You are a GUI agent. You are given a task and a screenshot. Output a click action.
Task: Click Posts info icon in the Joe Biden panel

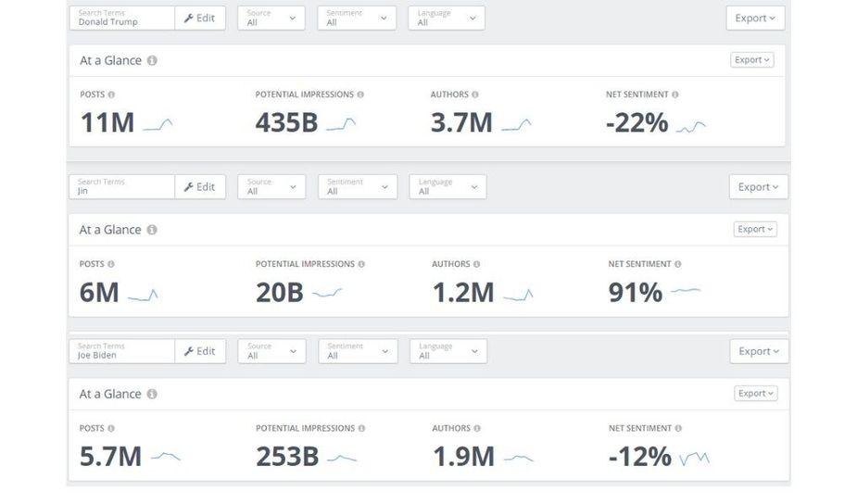point(111,428)
